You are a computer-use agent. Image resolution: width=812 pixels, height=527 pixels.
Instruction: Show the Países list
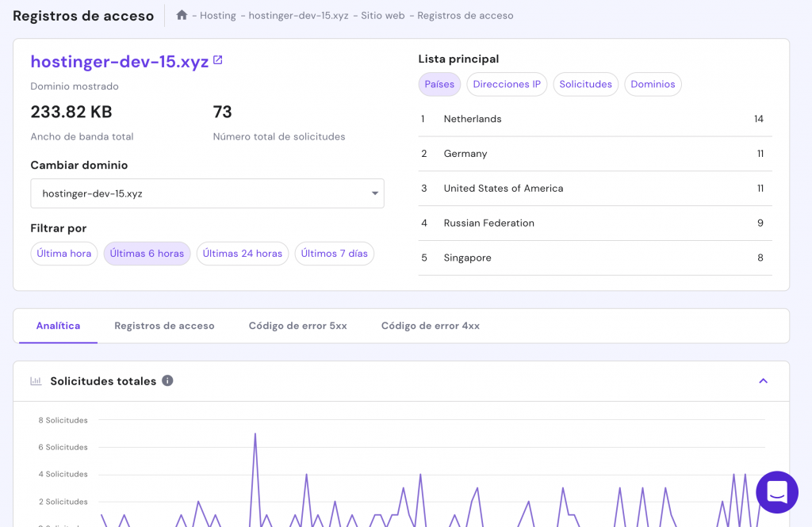pos(439,85)
